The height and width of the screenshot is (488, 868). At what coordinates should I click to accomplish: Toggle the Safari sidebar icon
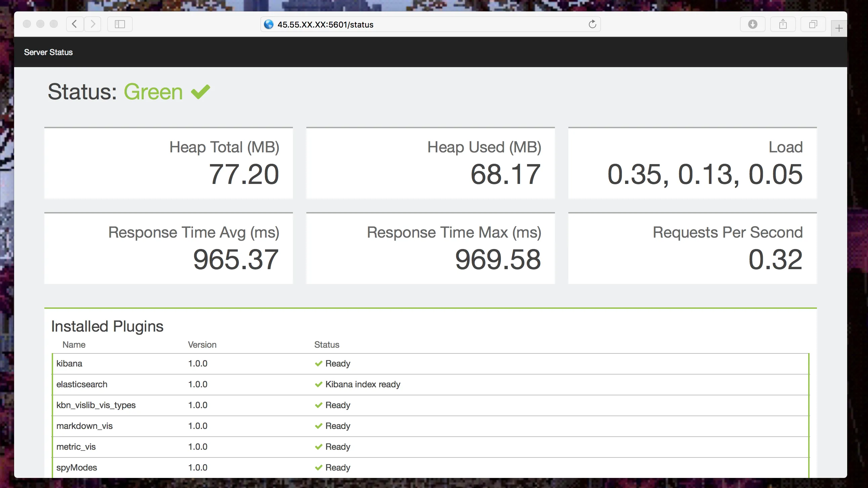120,24
